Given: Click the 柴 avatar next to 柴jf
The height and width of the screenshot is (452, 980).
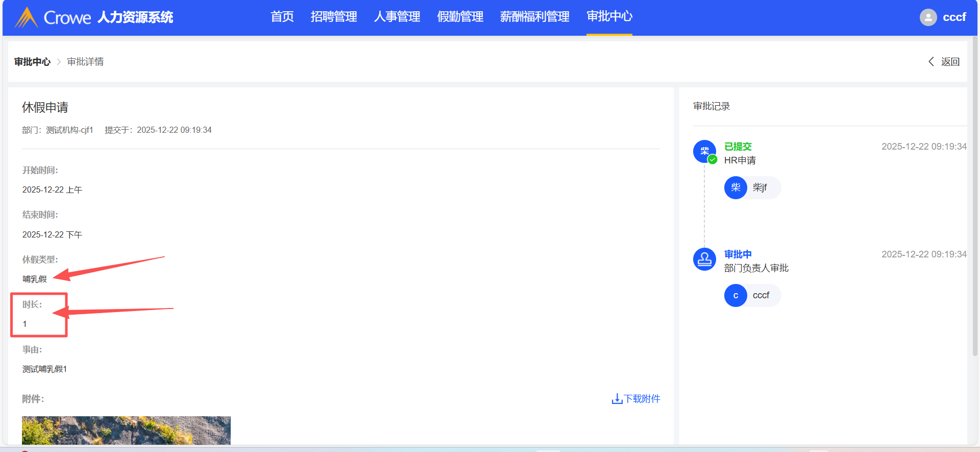Looking at the screenshot, I should click(x=736, y=188).
